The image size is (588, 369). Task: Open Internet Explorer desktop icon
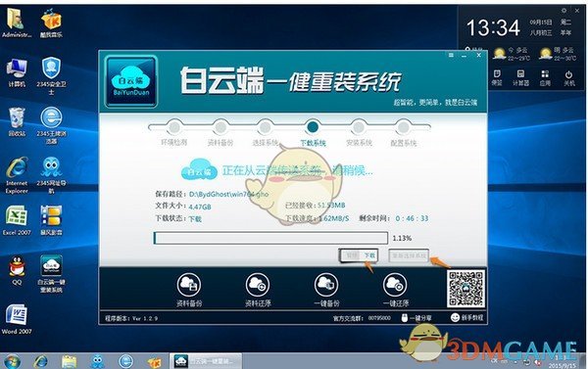click(17, 175)
